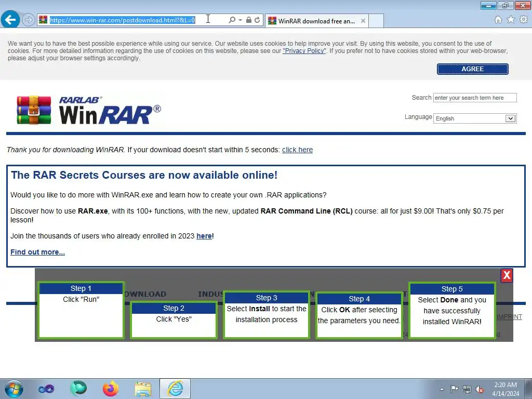The height and width of the screenshot is (399, 532).
Task: Click the Internet Explorer taskbar icon
Action: pos(175,389)
